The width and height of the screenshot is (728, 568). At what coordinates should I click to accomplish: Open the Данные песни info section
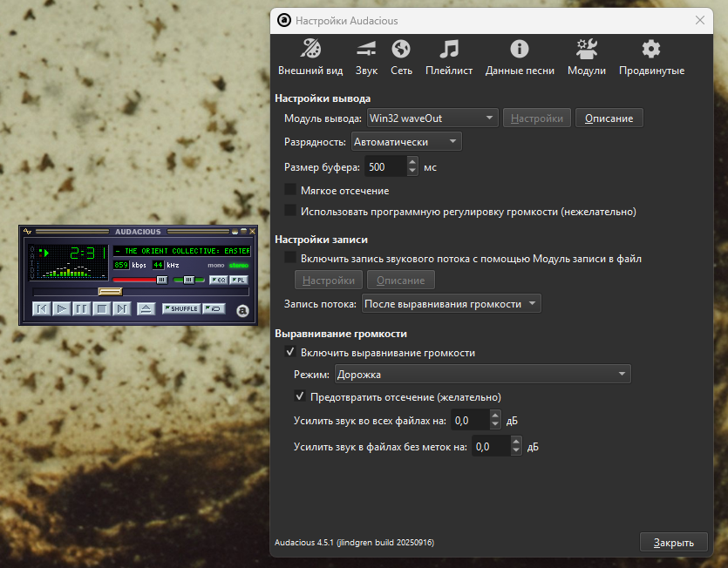(520, 57)
